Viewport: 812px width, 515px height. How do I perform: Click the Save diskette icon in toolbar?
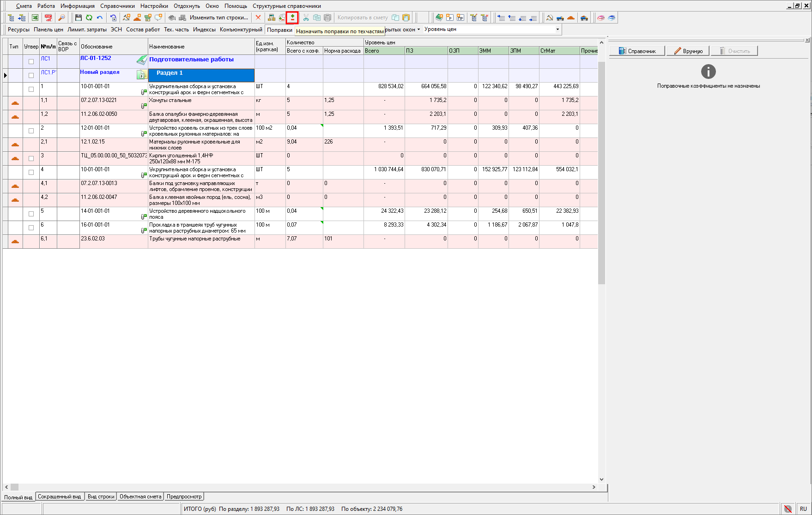click(79, 18)
